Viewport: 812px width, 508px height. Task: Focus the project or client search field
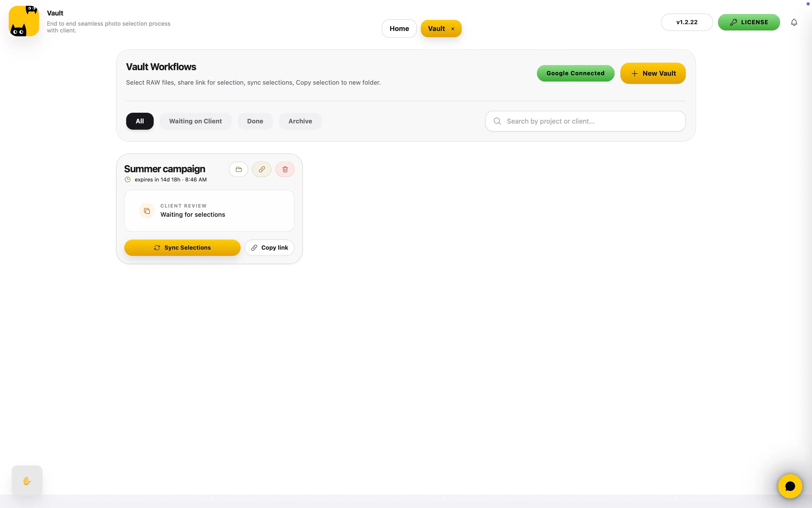[586, 121]
